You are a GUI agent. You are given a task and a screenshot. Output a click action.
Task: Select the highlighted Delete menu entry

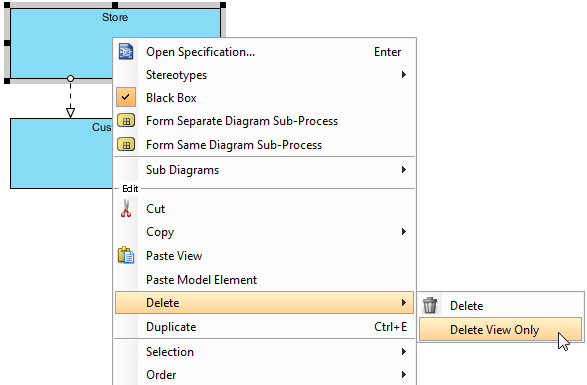(264, 303)
